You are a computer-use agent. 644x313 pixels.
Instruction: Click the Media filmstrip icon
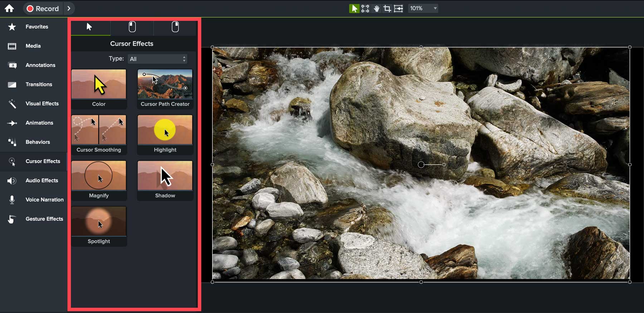tap(12, 46)
